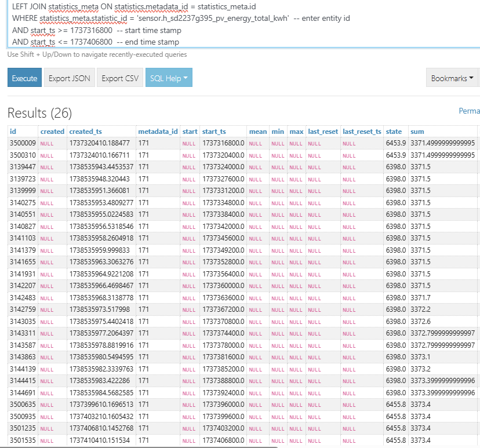
Task: Open the Permalink link above the results
Action: click(x=469, y=111)
